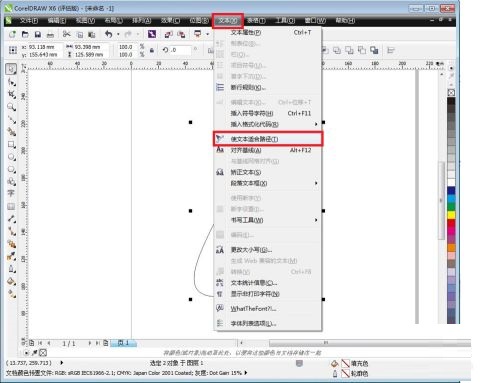
Task: Choose WhatTheFont?! menu entry
Action: 267,309
